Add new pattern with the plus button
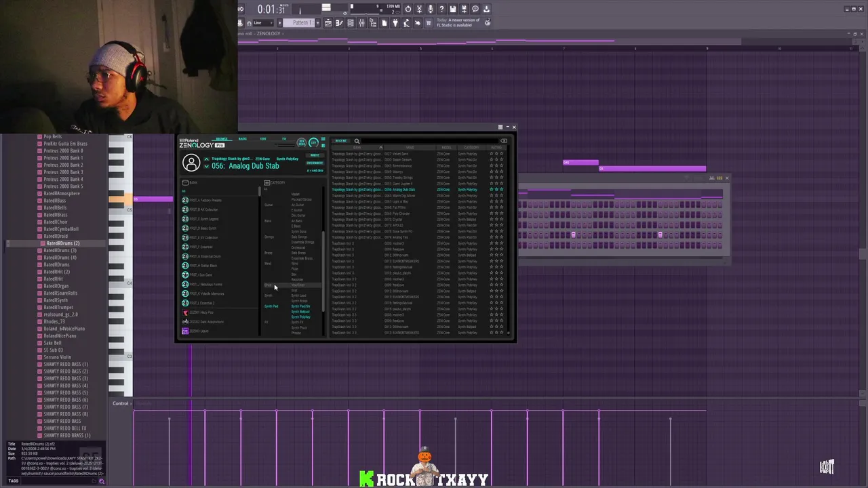 click(318, 23)
